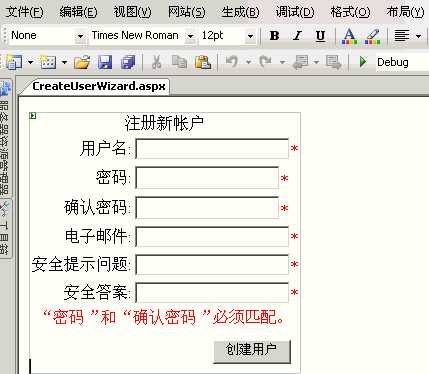The height and width of the screenshot is (374, 429).
Task: Open the 文件(F) menu
Action: click(x=25, y=12)
